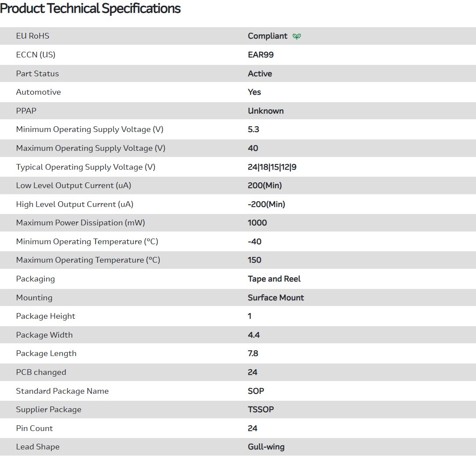Click the TSSOP Supplier Package value
Image resolution: width=476 pixels, height=456 pixels.
click(261, 410)
